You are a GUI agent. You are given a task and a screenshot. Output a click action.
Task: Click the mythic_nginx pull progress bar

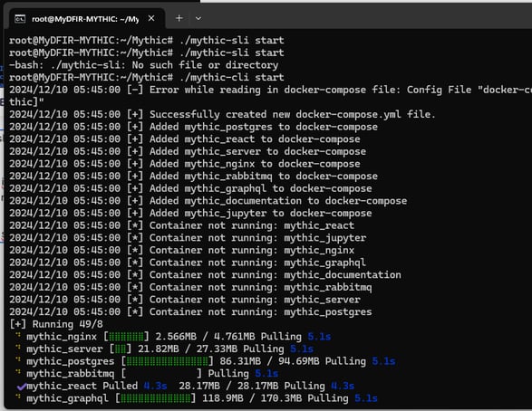(126, 337)
